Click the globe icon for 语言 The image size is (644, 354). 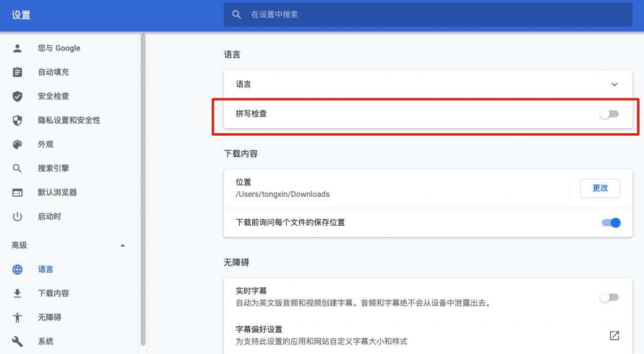pyautogui.click(x=17, y=269)
